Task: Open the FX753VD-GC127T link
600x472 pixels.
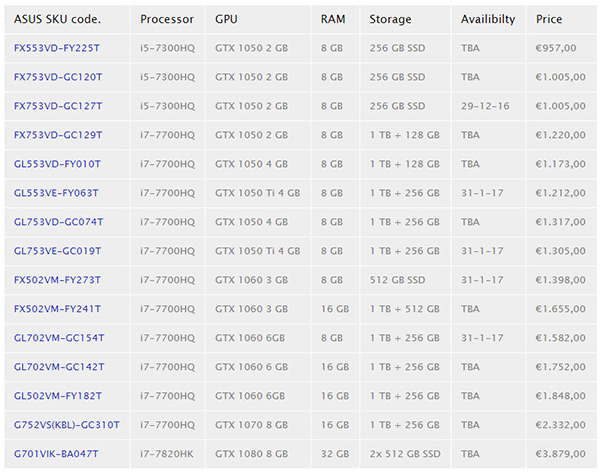Action: pos(58,106)
